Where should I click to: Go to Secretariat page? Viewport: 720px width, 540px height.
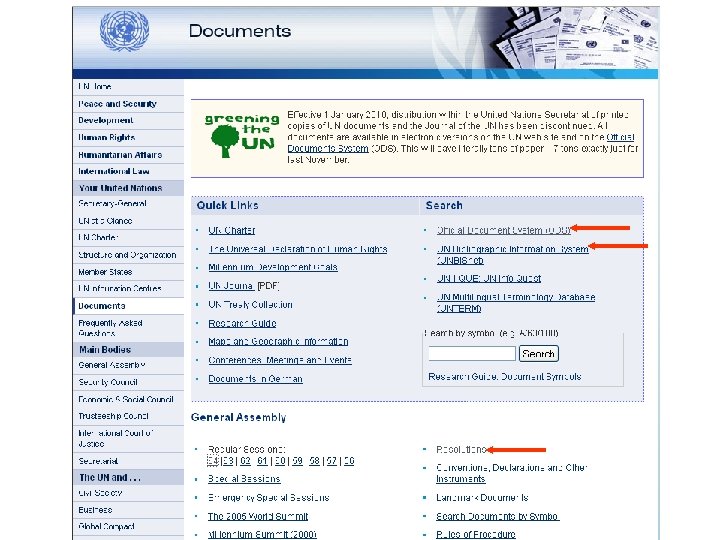(x=98, y=461)
